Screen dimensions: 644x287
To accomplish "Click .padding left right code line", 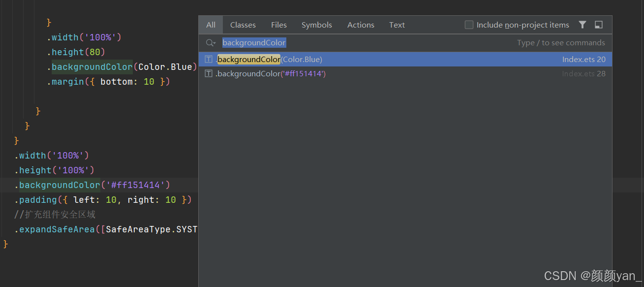I will pos(103,200).
